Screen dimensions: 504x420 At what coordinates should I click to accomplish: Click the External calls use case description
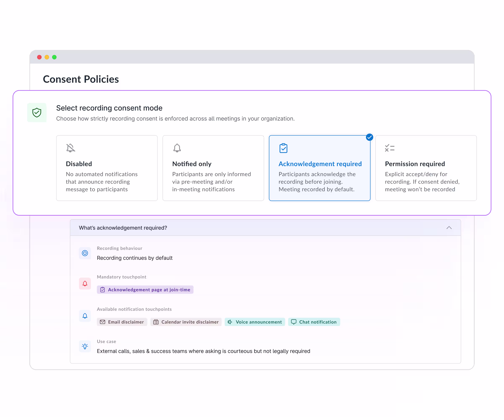point(203,351)
